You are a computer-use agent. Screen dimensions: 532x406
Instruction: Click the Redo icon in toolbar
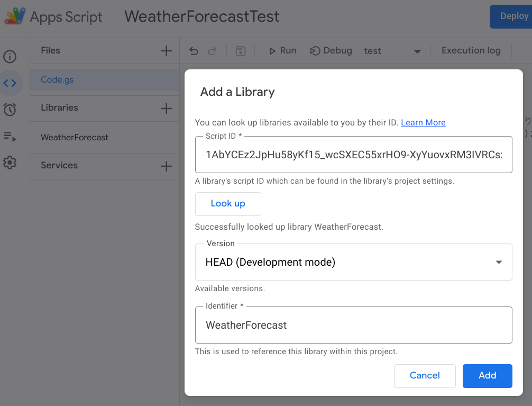coord(212,50)
